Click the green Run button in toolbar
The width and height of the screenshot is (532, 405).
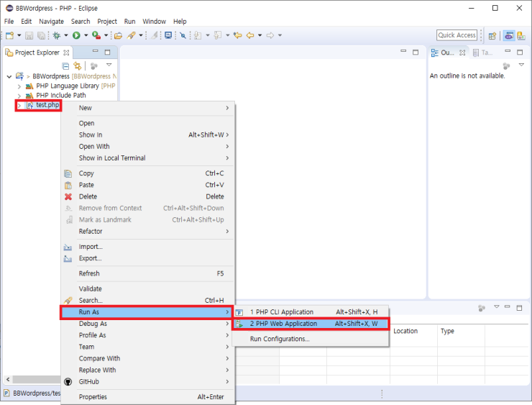point(75,35)
